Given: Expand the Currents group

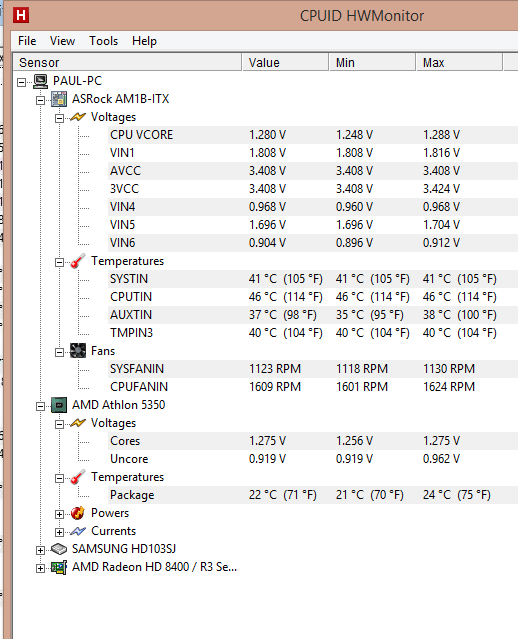Looking at the screenshot, I should (60, 532).
